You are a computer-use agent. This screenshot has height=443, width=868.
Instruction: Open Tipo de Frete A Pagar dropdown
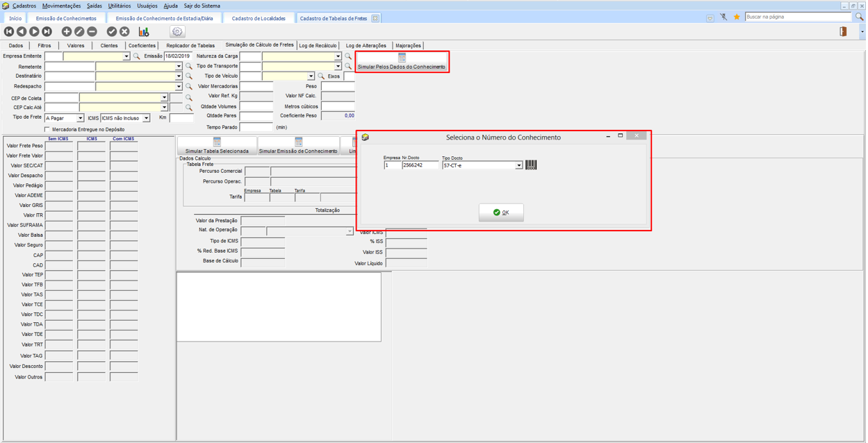pos(80,118)
